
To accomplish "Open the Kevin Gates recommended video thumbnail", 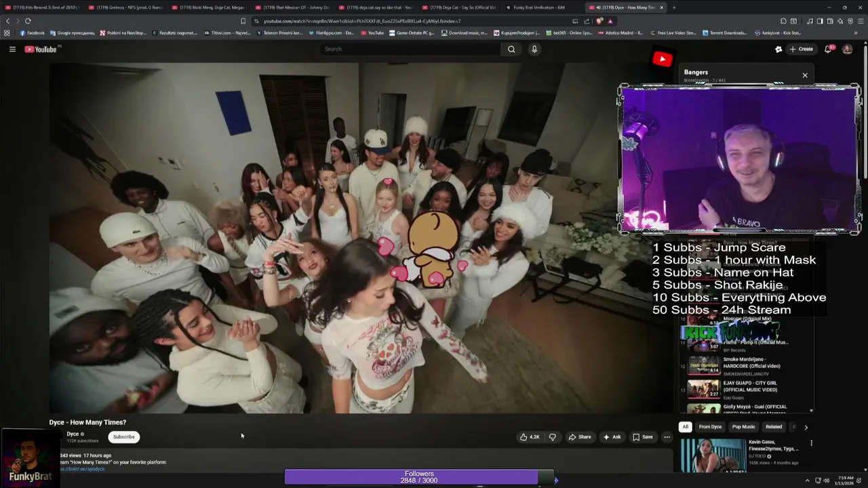I will pyautogui.click(x=713, y=455).
